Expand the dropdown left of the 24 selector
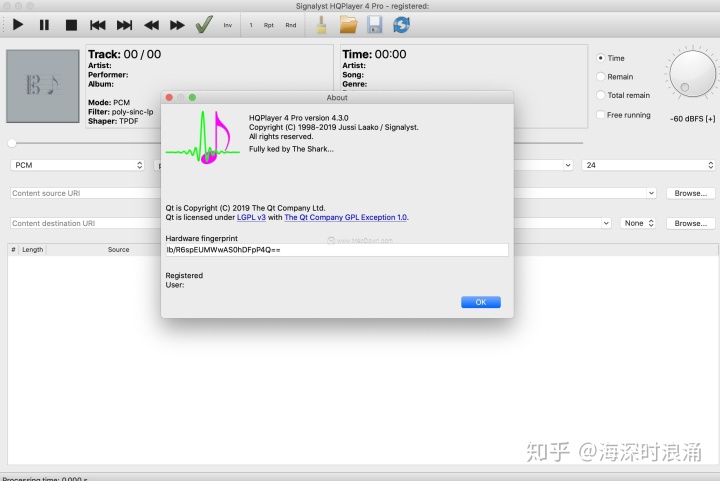The width and height of the screenshot is (720, 481). click(x=568, y=165)
